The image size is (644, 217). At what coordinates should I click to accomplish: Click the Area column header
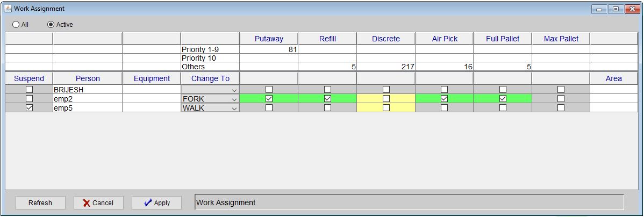(613, 78)
